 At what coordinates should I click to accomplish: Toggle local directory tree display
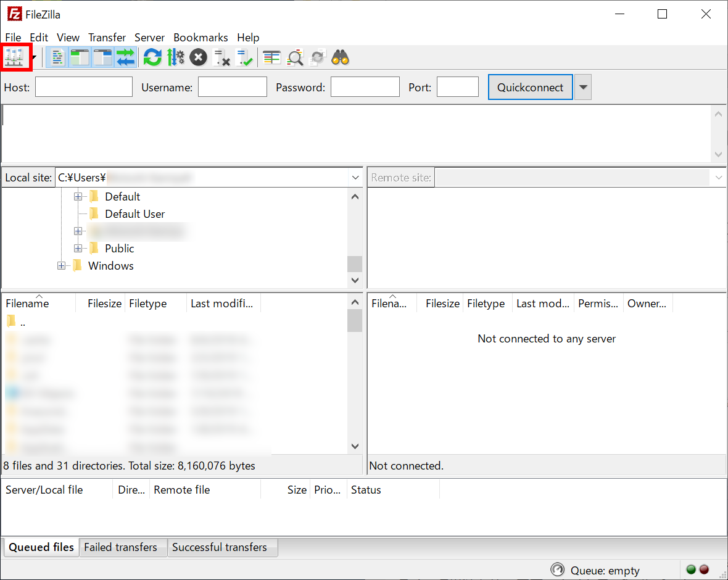(x=80, y=57)
